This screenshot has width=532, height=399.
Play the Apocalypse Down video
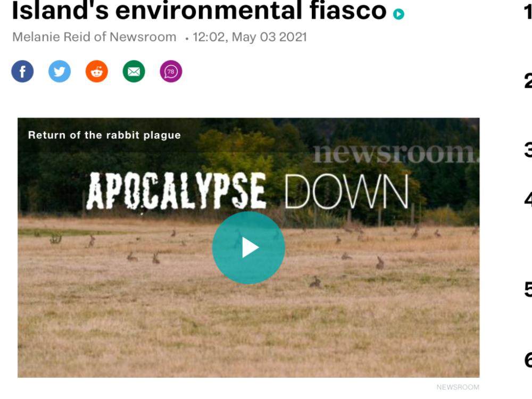248,248
